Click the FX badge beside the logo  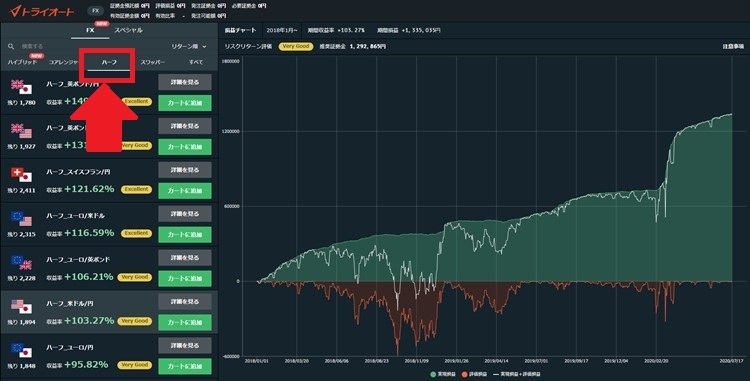pyautogui.click(x=96, y=11)
